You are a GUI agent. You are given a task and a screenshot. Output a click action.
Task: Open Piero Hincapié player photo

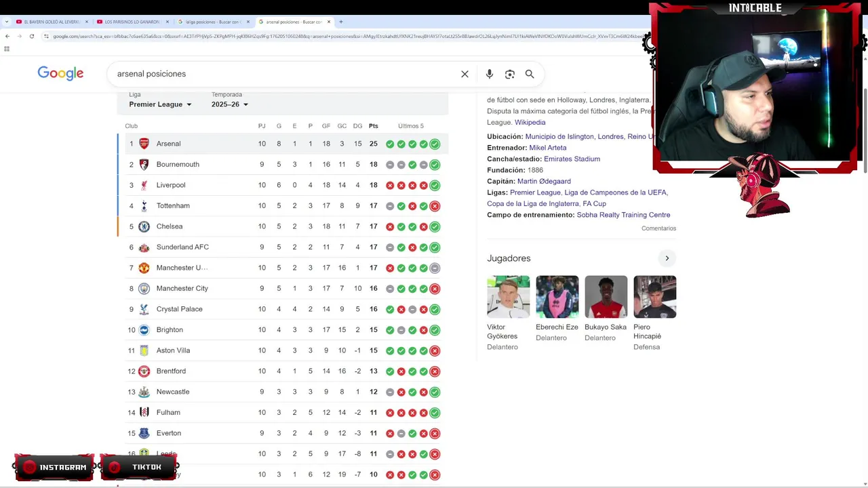point(654,297)
